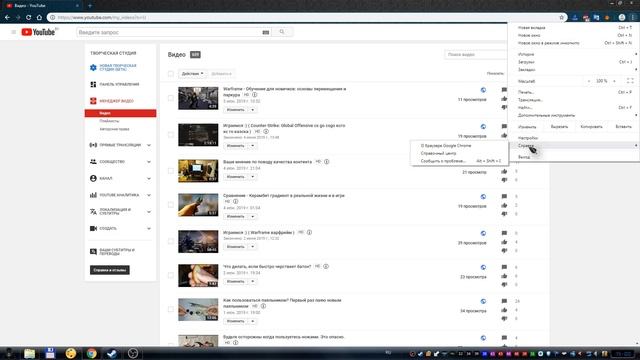The width and height of the screenshot is (640, 360).
Task: Check the 'Как пользоваться паяльником' video
Action: (x=171, y=309)
